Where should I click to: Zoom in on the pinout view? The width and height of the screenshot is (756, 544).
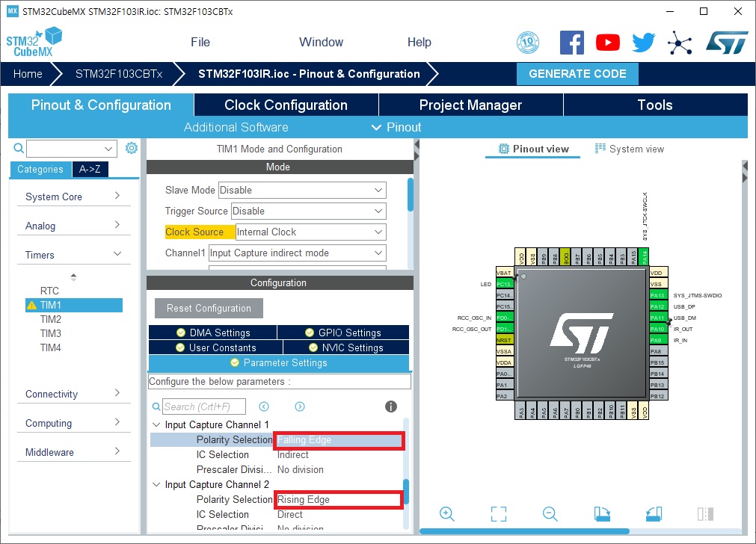point(447,513)
